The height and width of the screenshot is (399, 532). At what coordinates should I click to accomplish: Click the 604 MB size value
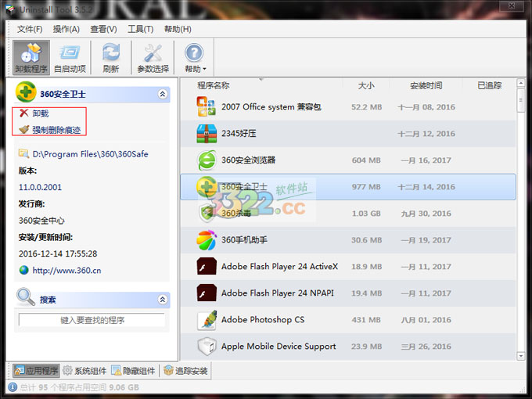click(366, 160)
